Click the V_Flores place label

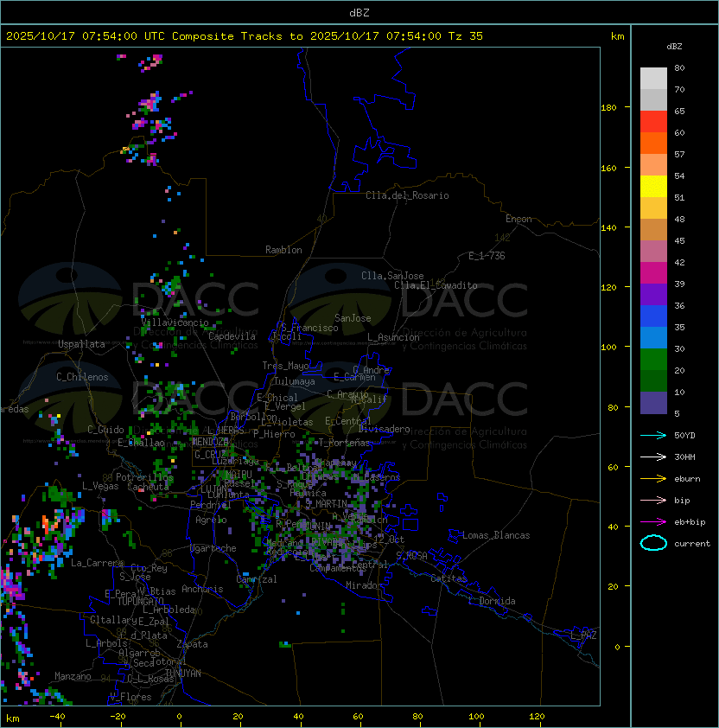tap(130, 697)
